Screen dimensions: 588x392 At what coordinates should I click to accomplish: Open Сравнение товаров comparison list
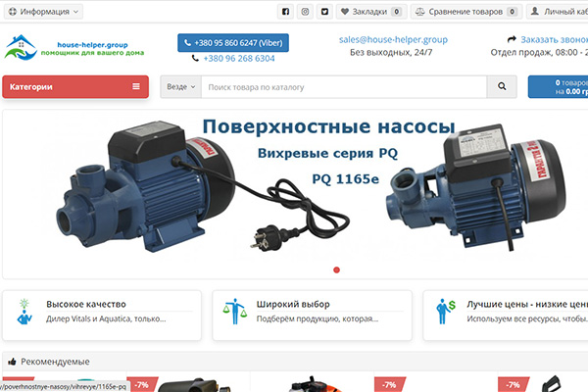point(465,12)
